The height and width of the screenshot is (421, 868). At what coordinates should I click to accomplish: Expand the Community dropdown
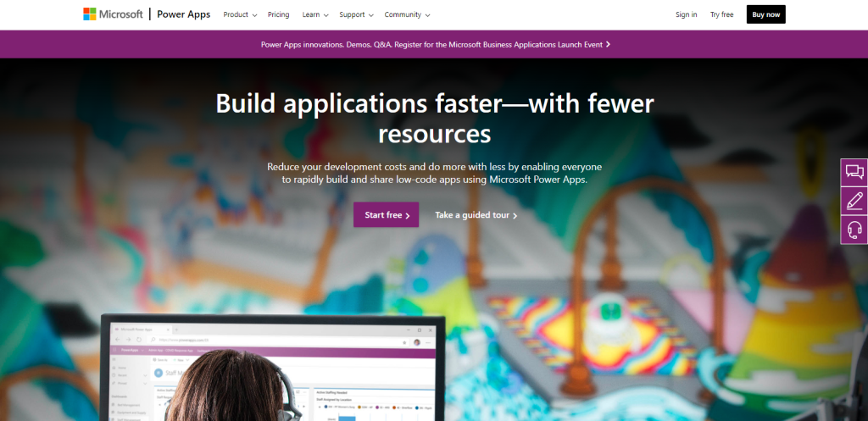tap(408, 15)
